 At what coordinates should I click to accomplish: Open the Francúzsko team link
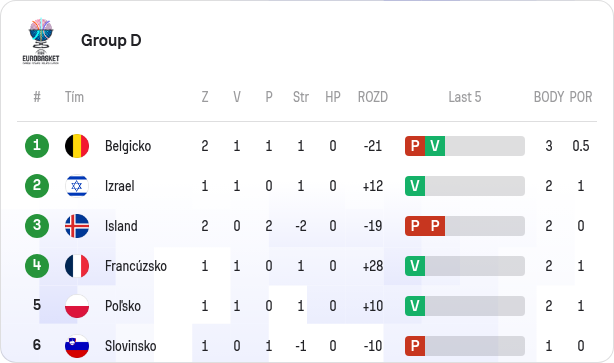[x=136, y=266]
